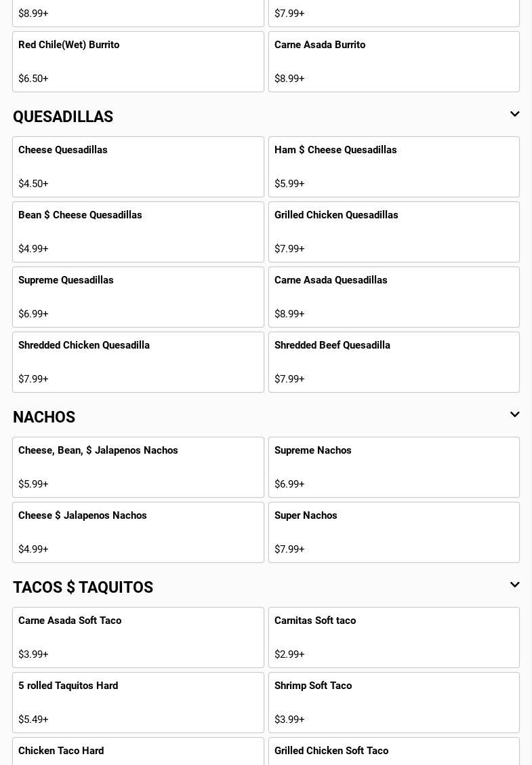Pick the Super Nachos card
The image size is (532, 765).
pyautogui.click(x=394, y=532)
